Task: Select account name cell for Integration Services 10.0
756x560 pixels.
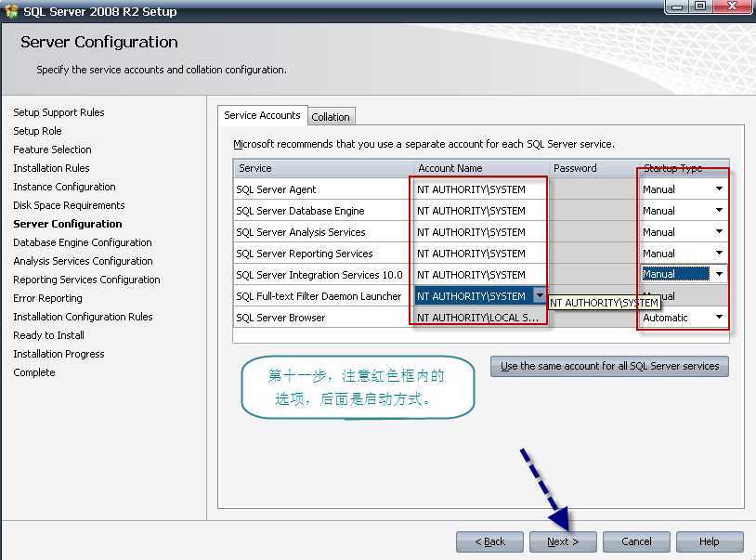Action: (480, 275)
